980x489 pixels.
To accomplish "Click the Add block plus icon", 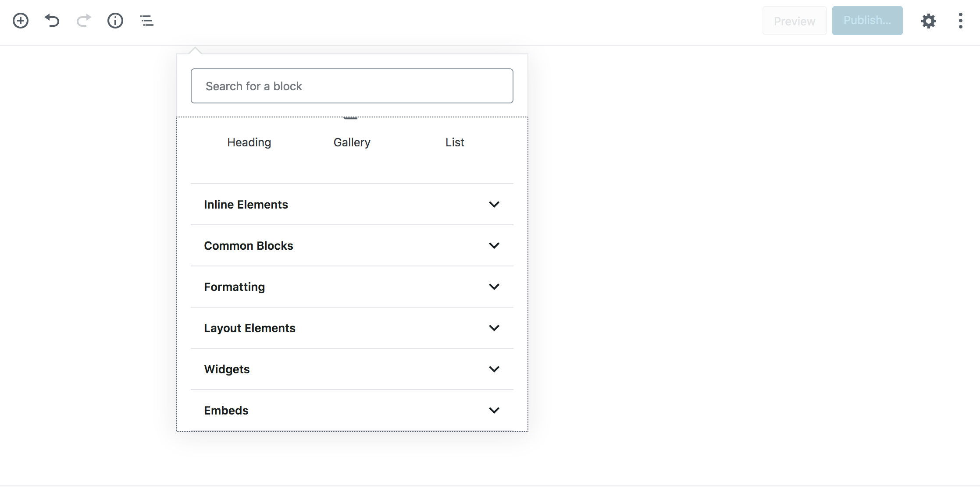I will (x=21, y=21).
